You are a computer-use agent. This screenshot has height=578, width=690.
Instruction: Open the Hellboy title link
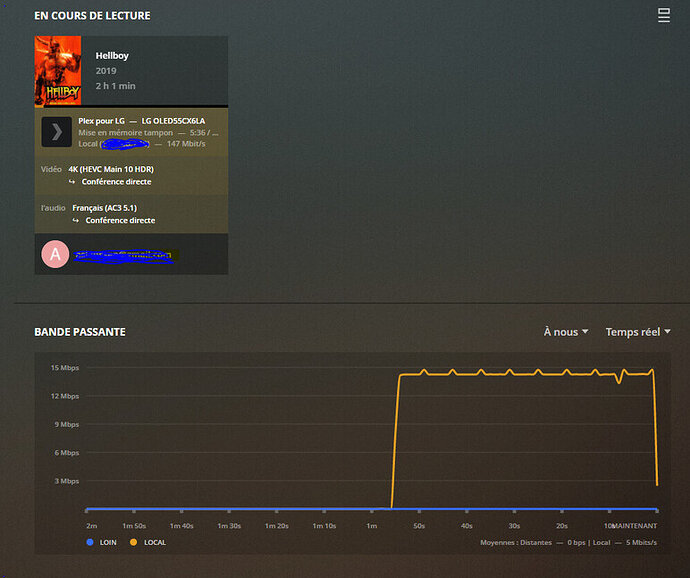(112, 55)
